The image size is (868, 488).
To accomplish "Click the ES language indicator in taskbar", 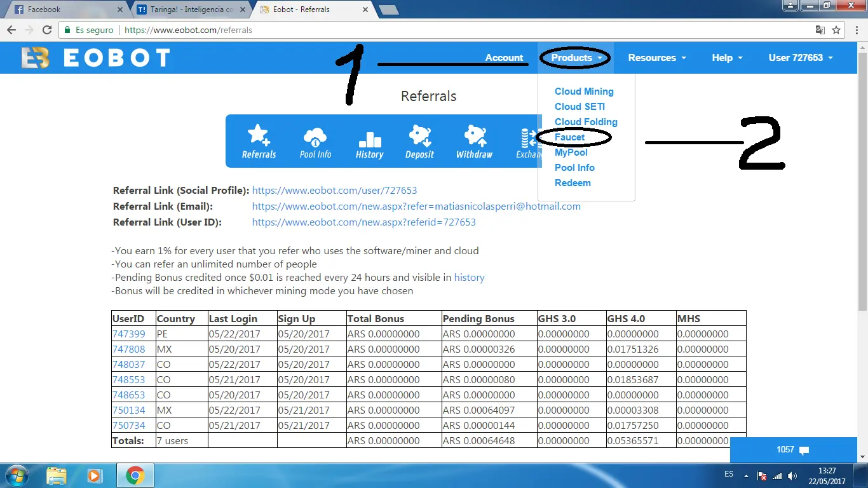I will (729, 475).
